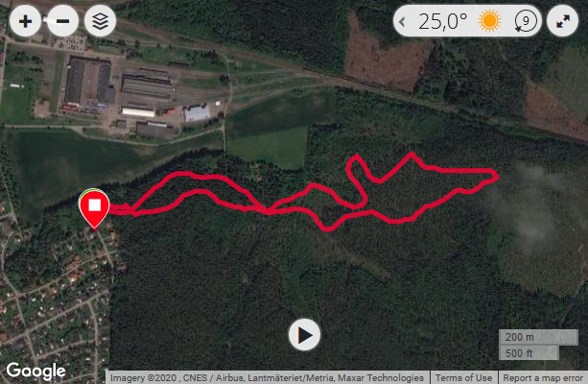The height and width of the screenshot is (384, 588).
Task: Collapse the weather panel with the left chevron
Action: (x=402, y=21)
